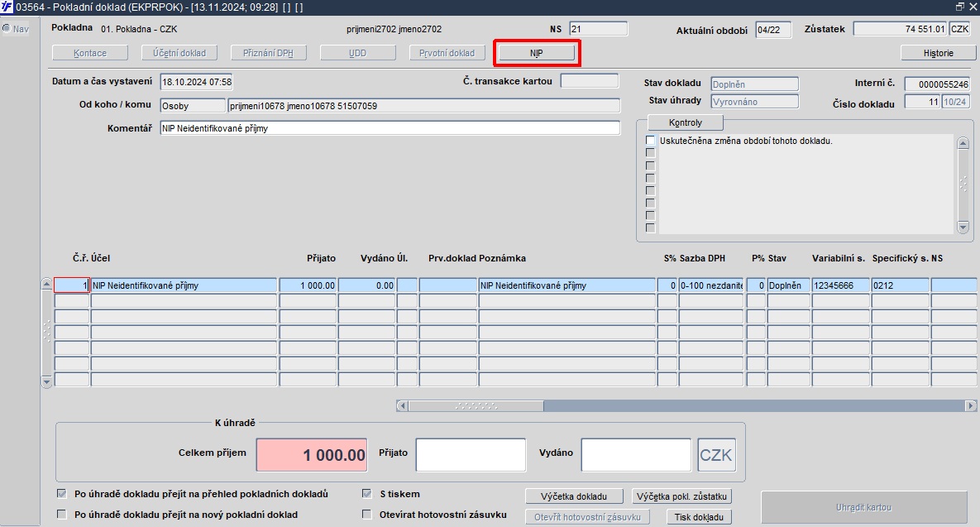Screen dimensions: 980x527
Task: Click items table scroll down arrow
Action: 46,381
